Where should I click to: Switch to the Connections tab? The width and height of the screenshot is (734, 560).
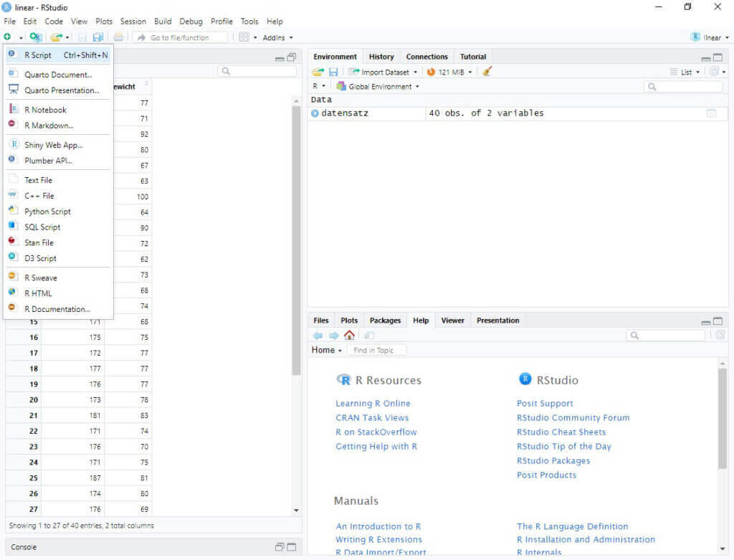(426, 56)
